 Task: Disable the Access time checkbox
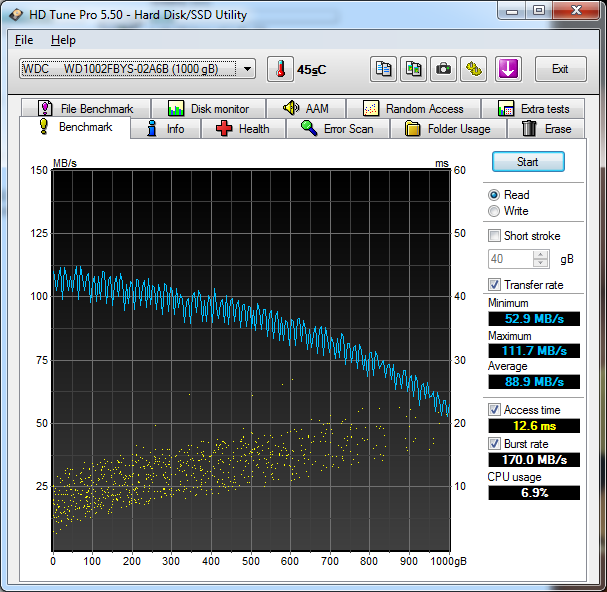494,410
